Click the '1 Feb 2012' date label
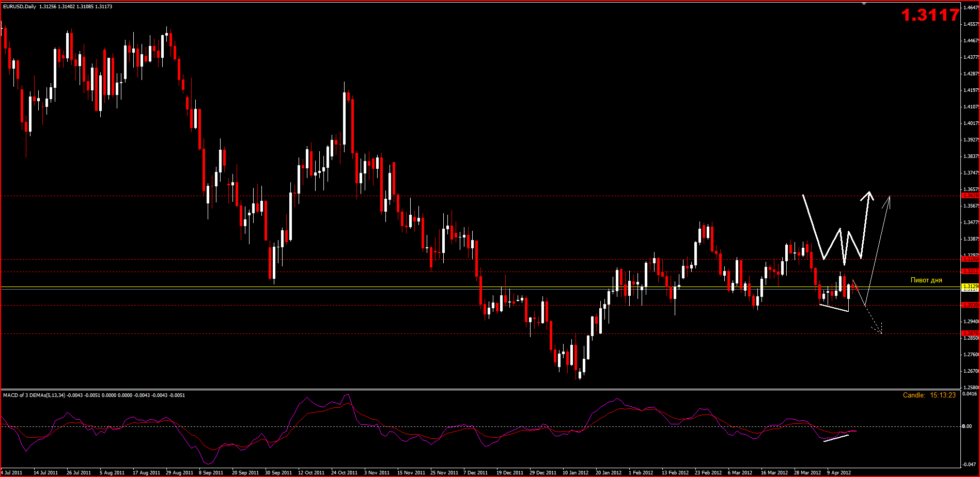Image resolution: width=980 pixels, height=477 pixels. (x=641, y=473)
